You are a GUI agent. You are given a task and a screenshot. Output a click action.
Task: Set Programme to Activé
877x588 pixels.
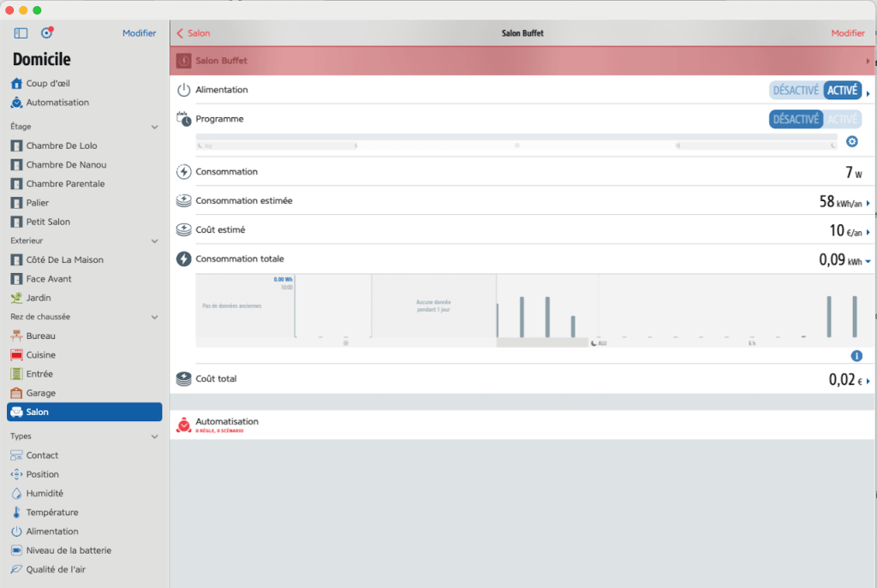(x=843, y=120)
